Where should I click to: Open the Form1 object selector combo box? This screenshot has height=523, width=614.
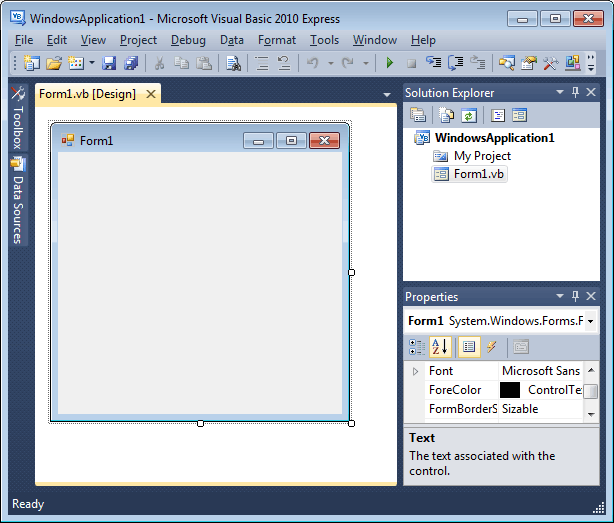tap(501, 321)
